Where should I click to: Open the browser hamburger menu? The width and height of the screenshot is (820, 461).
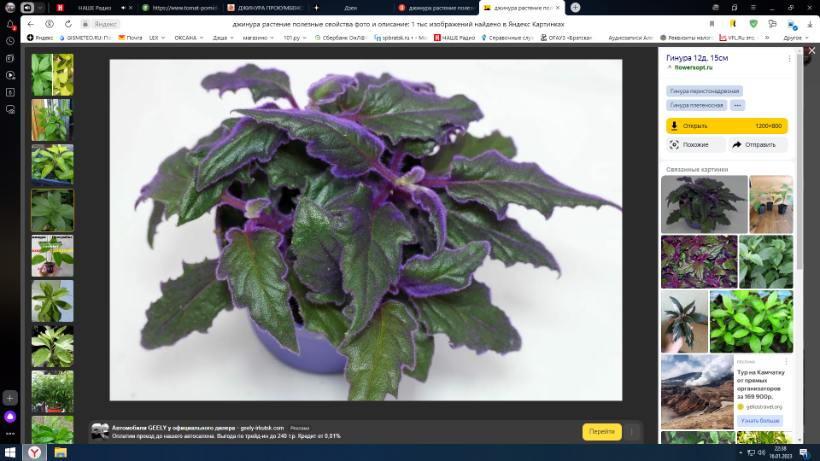coord(753,7)
